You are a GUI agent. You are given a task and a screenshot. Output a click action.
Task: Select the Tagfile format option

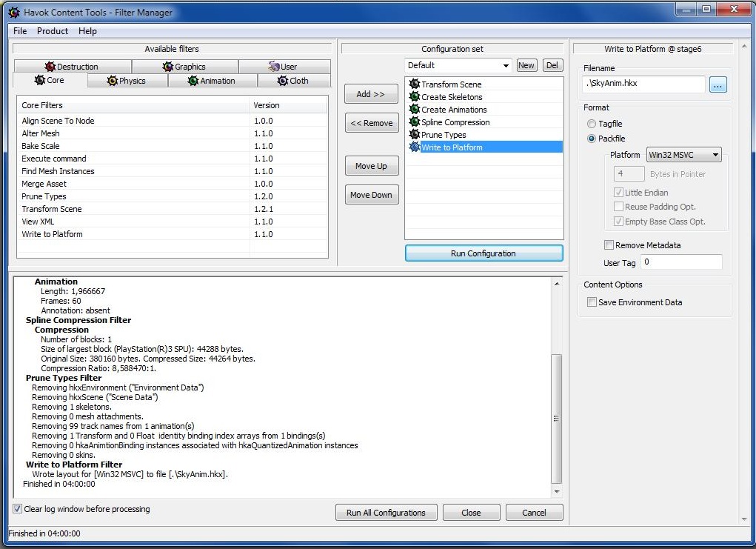(x=592, y=124)
